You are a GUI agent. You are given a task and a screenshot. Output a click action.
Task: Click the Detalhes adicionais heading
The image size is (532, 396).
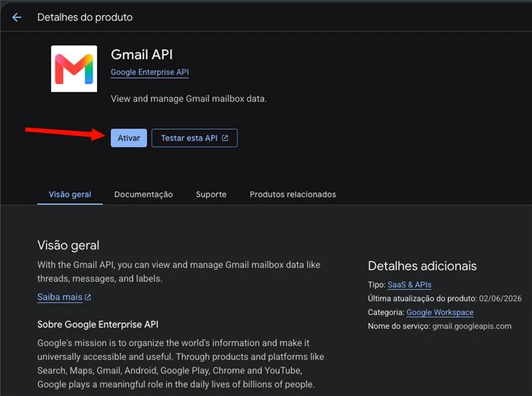[422, 266]
